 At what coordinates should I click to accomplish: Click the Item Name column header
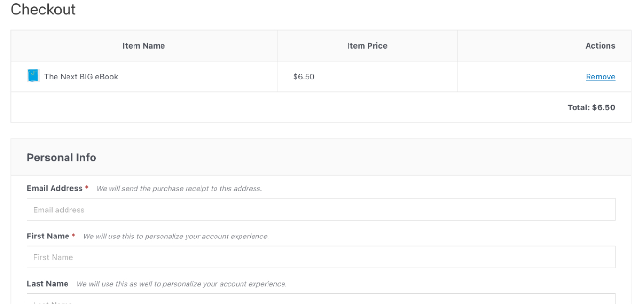[x=144, y=46]
